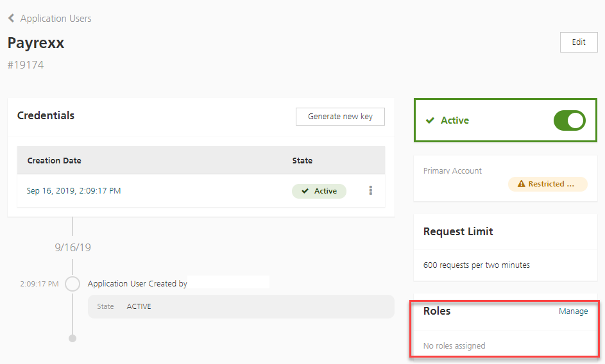This screenshot has width=605, height=364.
Task: Go back to Application Users
Action: (x=56, y=19)
